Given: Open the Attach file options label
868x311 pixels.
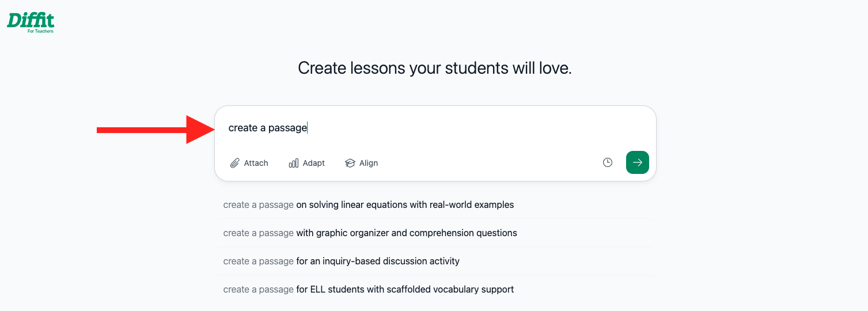Looking at the screenshot, I should point(256,163).
